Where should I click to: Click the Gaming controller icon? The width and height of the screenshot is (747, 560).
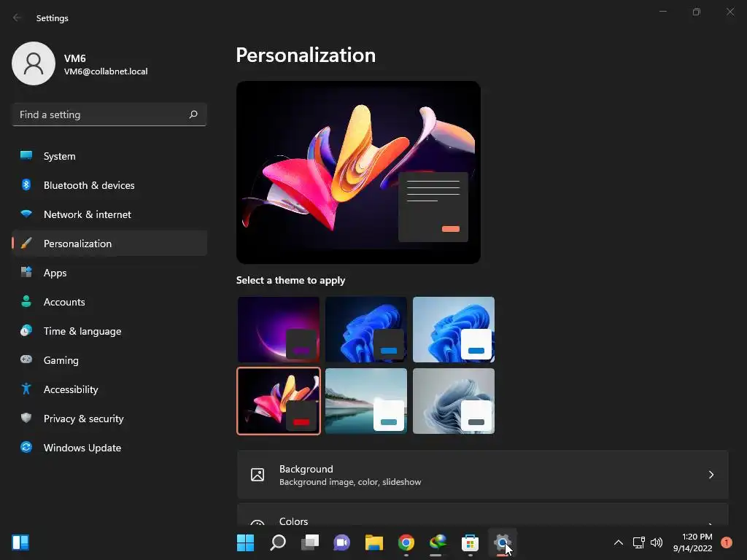26,359
